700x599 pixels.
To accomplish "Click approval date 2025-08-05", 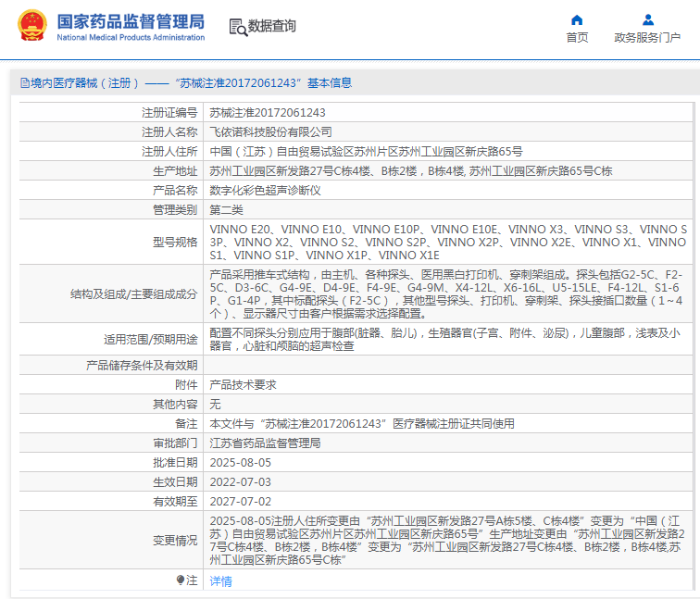I will 240,462.
